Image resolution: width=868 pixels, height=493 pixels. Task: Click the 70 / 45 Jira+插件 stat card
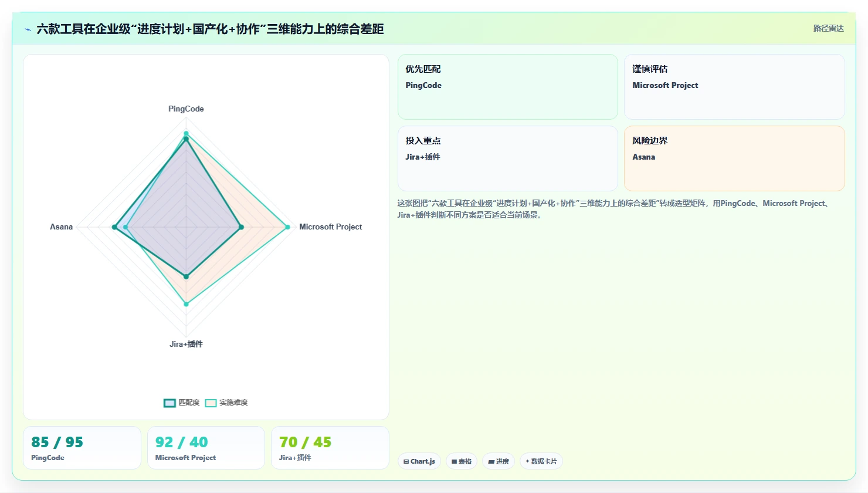click(330, 448)
